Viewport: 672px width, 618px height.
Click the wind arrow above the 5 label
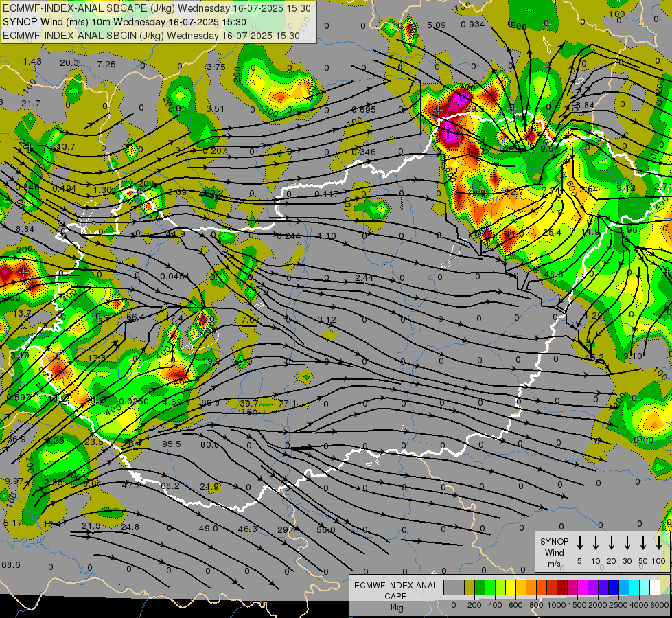click(579, 542)
